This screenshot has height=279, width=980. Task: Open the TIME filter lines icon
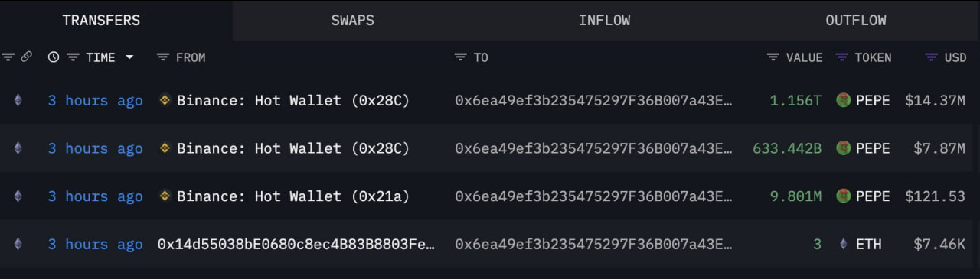73,57
